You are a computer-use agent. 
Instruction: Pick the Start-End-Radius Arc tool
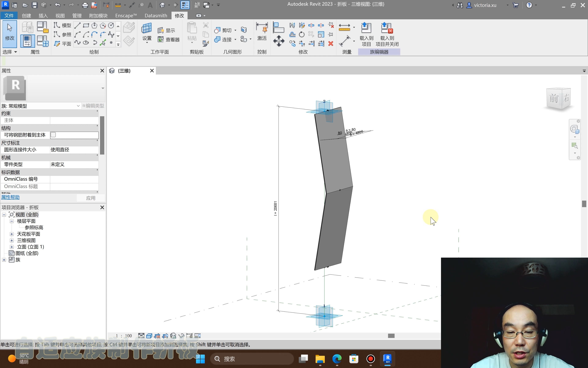coord(77,34)
